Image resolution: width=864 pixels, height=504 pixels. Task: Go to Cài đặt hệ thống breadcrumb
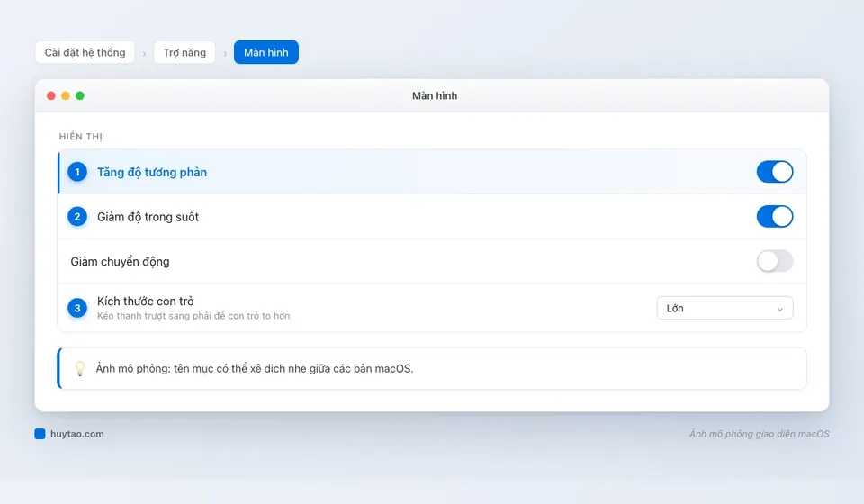tap(85, 52)
